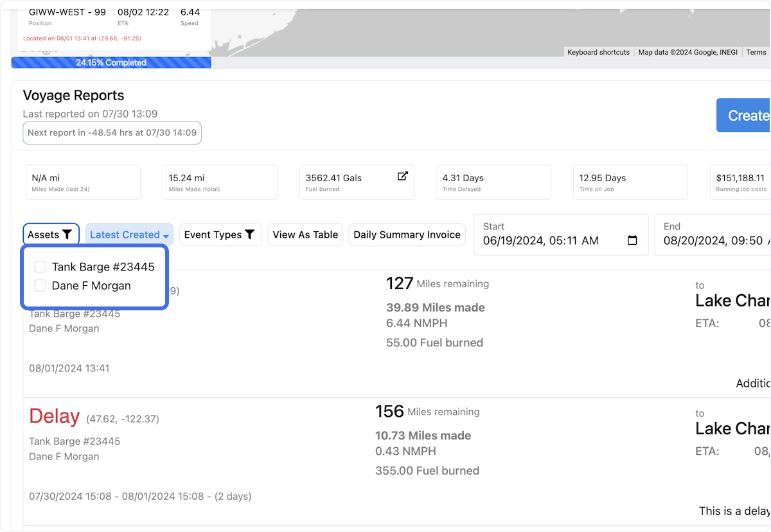This screenshot has width=771, height=532.
Task: Open the Event Types dropdown
Action: click(220, 234)
